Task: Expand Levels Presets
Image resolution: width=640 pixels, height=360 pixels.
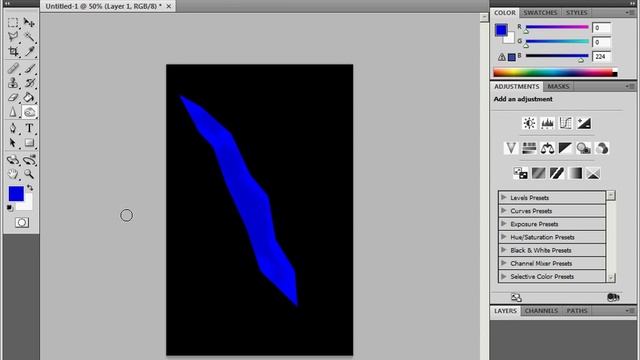Action: click(x=504, y=198)
